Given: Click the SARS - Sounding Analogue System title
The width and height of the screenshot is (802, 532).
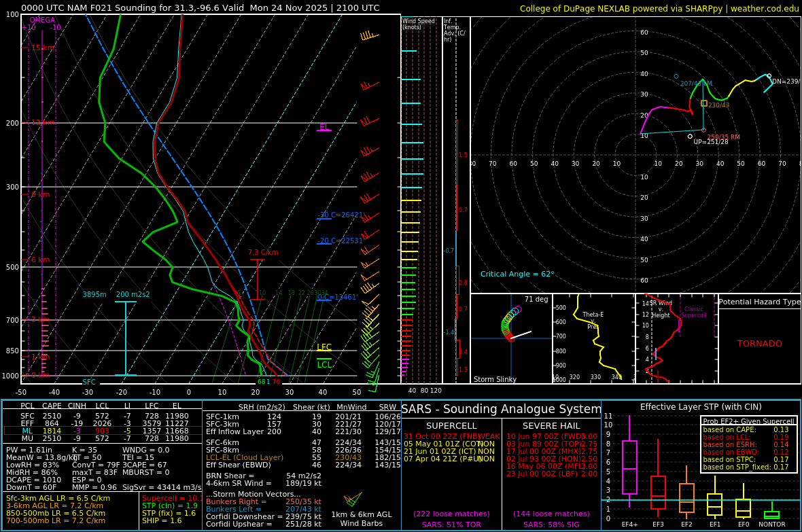Looking at the screenshot, I should (x=502, y=409).
